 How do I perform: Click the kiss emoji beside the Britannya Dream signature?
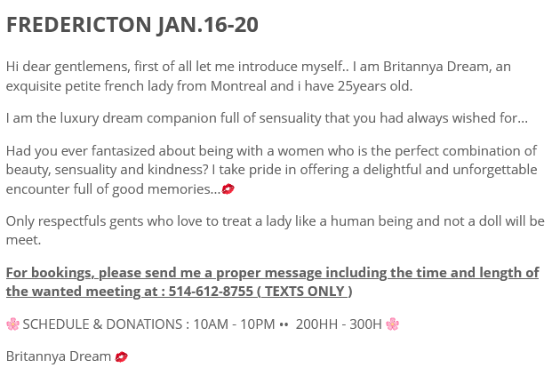tap(121, 356)
